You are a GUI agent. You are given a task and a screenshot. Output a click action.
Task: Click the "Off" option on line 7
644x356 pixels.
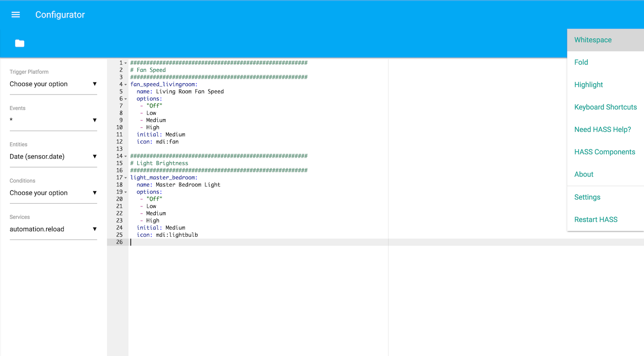pos(151,106)
